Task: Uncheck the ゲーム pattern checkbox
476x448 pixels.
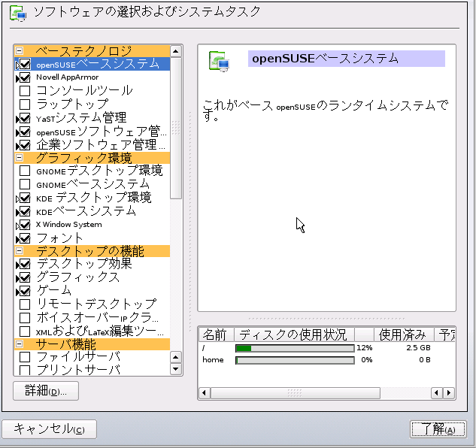Action: (x=25, y=291)
